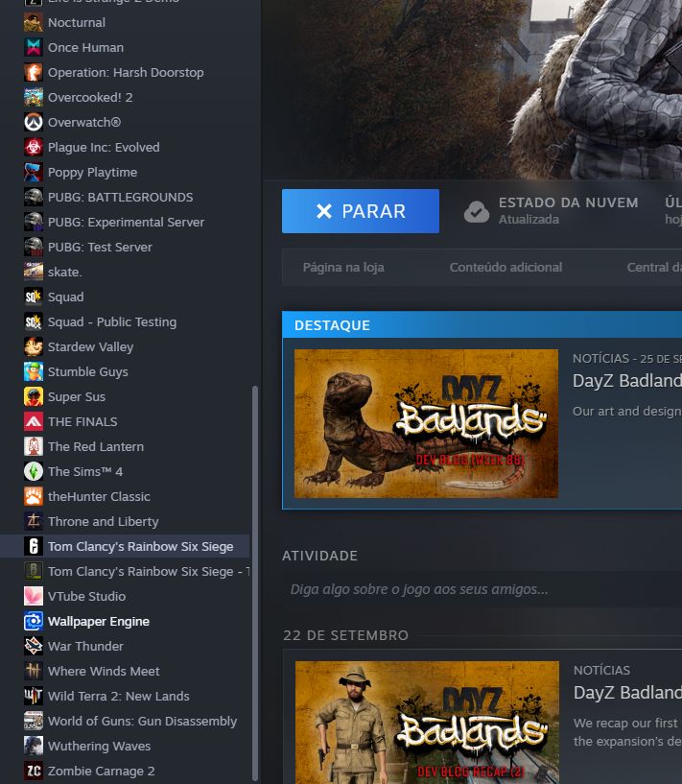Select Throne and Liberty in library

(125, 521)
